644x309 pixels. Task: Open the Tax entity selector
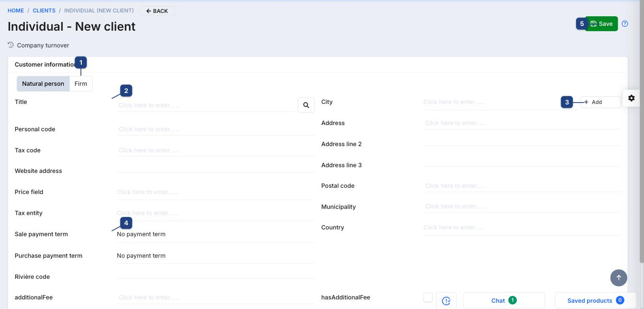[x=215, y=213]
